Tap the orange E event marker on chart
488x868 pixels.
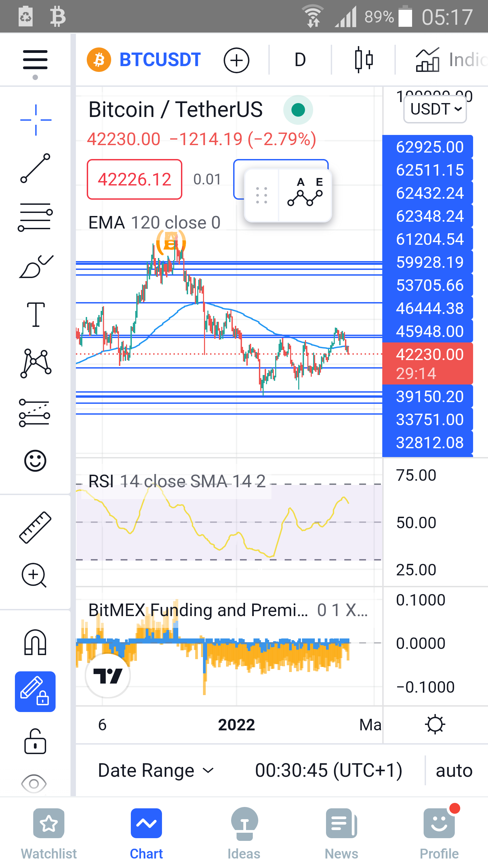[171, 242]
